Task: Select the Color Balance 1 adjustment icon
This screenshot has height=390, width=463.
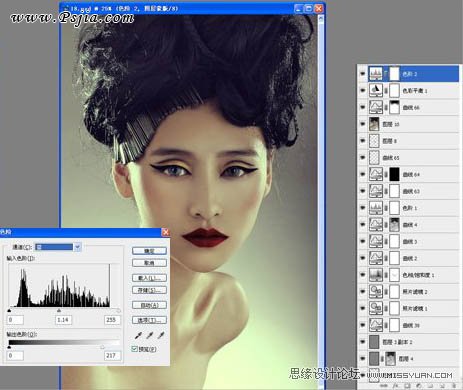Action: pos(376,90)
